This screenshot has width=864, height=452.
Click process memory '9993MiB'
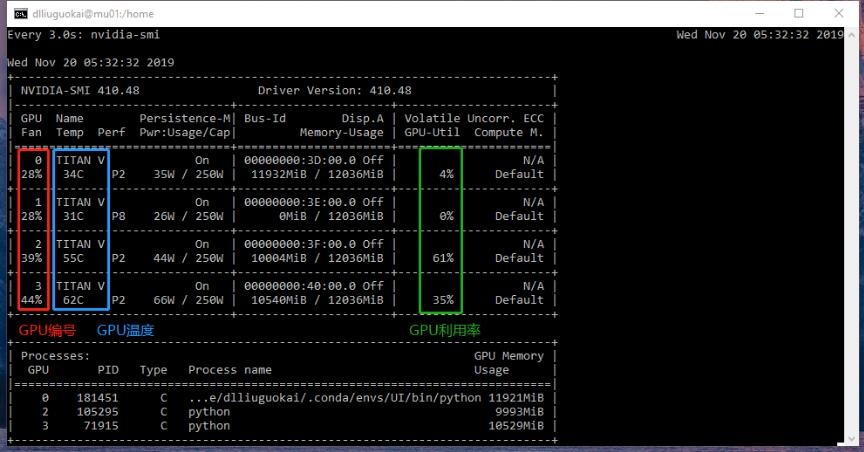pos(519,412)
